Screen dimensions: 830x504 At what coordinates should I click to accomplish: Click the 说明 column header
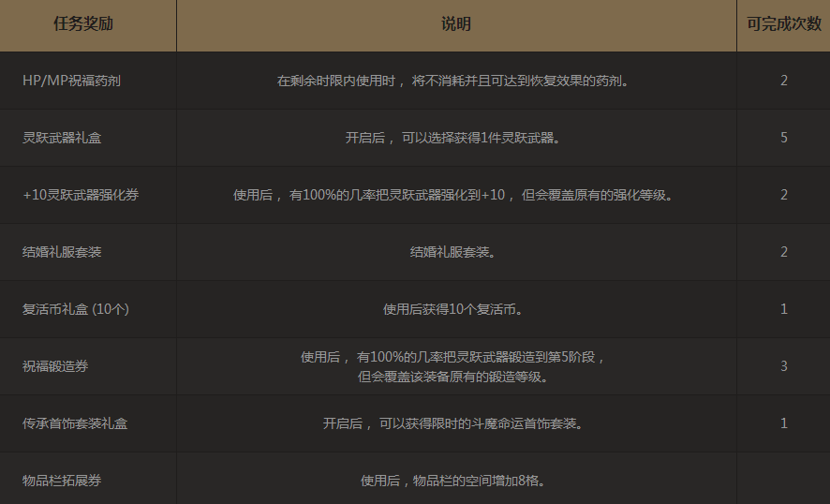[x=455, y=24]
